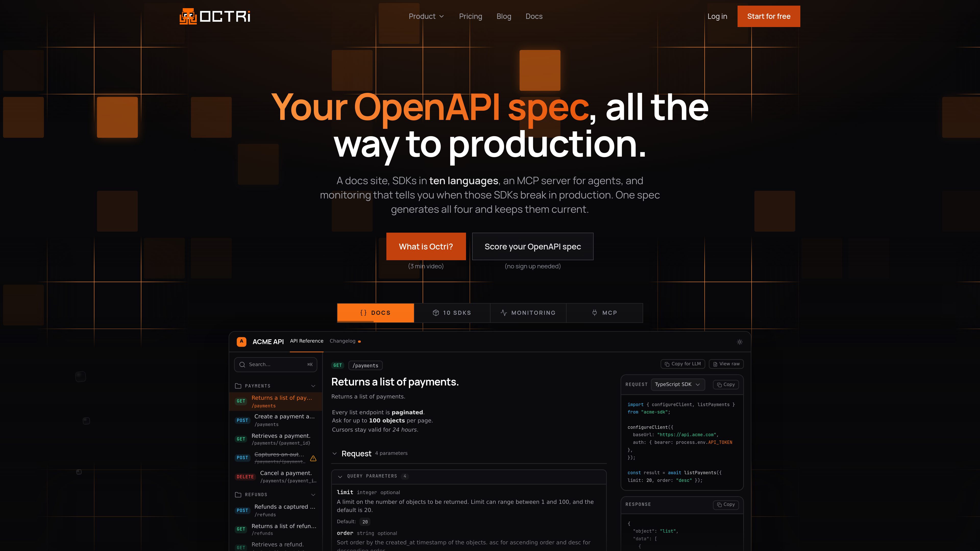Collapse the Refunds section chevron
980x551 pixels.
(x=313, y=495)
